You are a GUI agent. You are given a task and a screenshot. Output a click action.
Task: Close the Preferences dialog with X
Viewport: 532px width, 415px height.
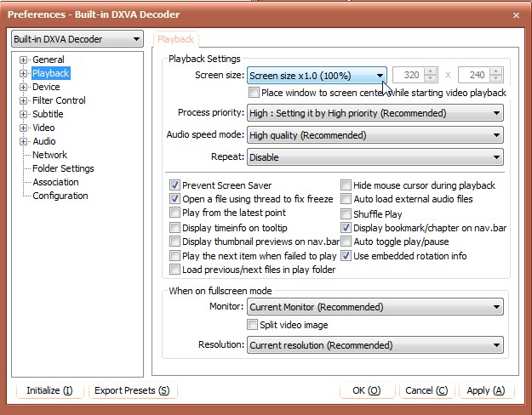tap(516, 15)
